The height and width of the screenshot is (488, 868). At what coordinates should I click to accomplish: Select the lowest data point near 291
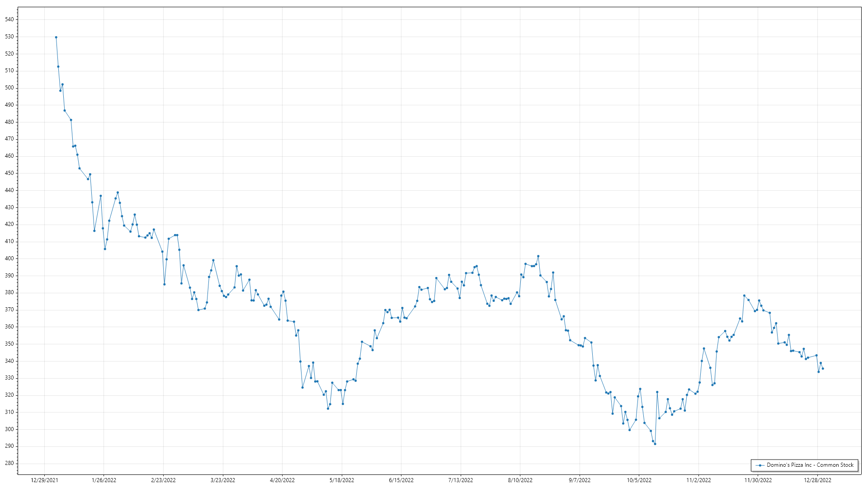tap(655, 444)
